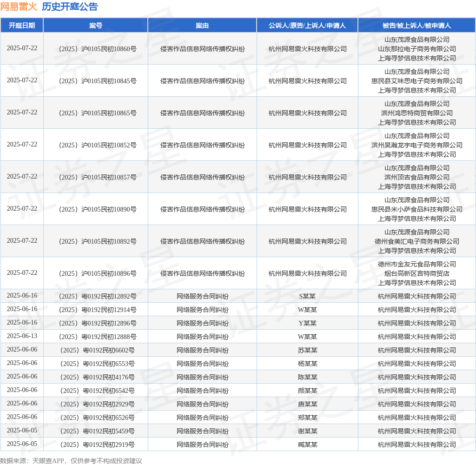Click the 被告/被上诉人/被申请人 column header
The width and height of the screenshot is (476, 465).
(x=416, y=26)
